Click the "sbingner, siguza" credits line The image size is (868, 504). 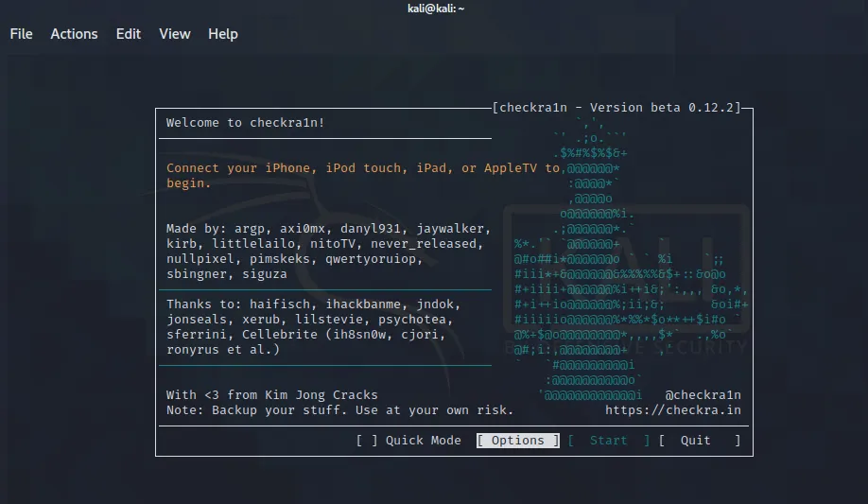pyautogui.click(x=226, y=273)
